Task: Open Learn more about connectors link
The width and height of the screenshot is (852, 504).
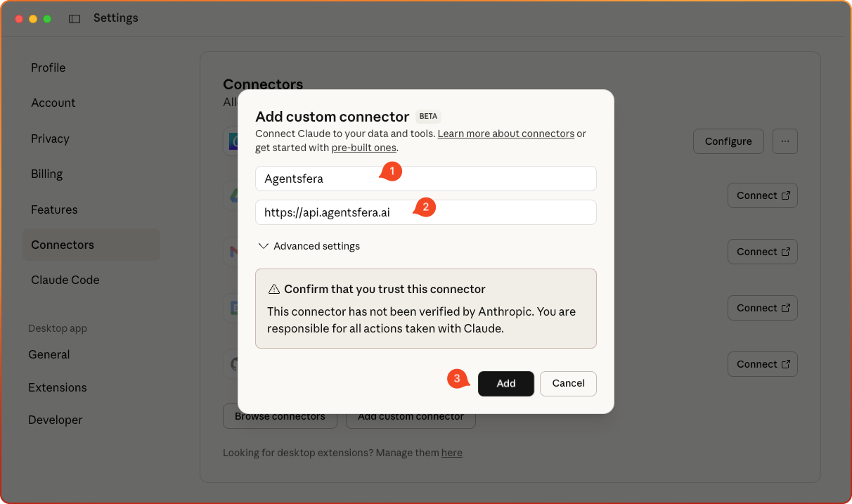Action: click(x=506, y=134)
